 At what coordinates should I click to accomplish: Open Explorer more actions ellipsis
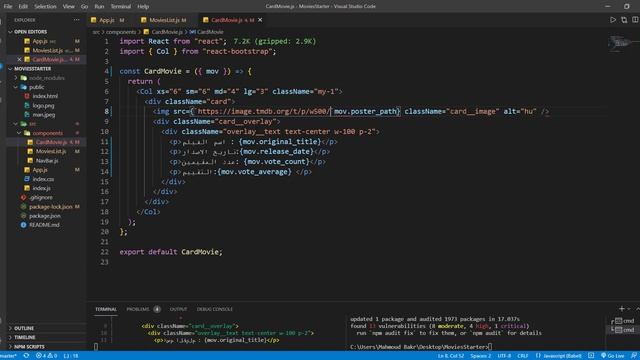[76, 20]
